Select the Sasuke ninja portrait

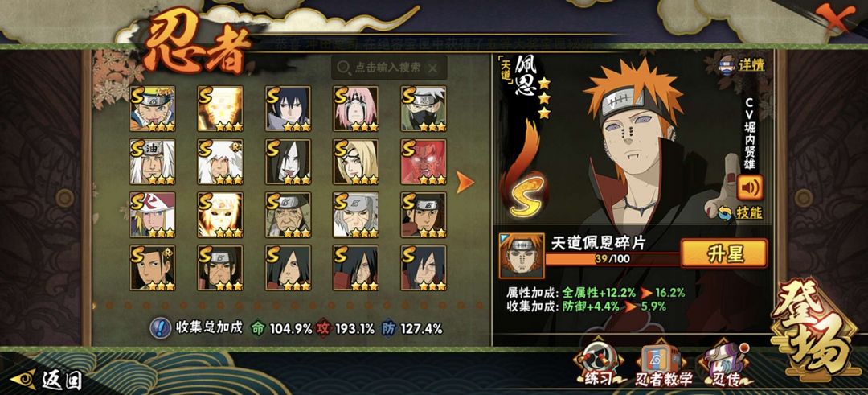(288, 109)
